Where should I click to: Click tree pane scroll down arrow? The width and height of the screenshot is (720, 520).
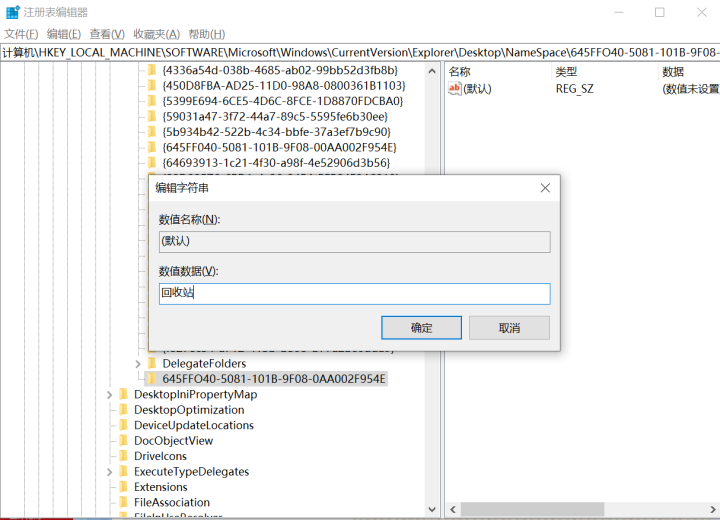432,509
